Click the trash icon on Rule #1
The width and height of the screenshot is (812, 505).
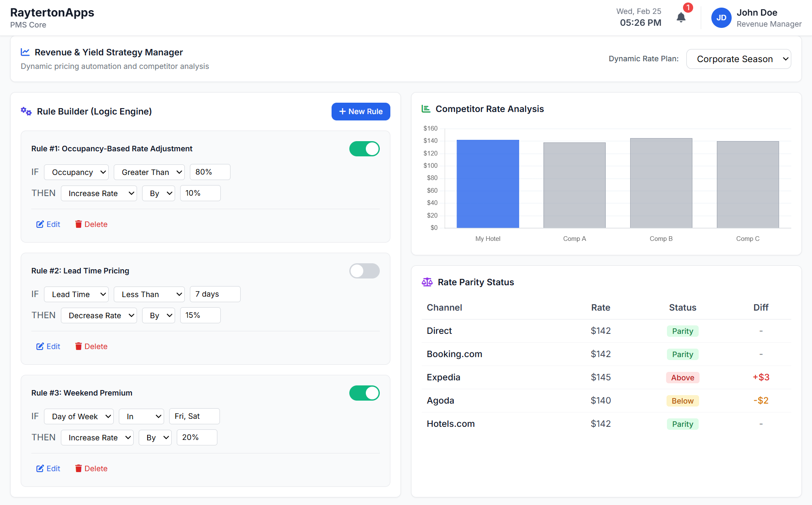pos(79,224)
